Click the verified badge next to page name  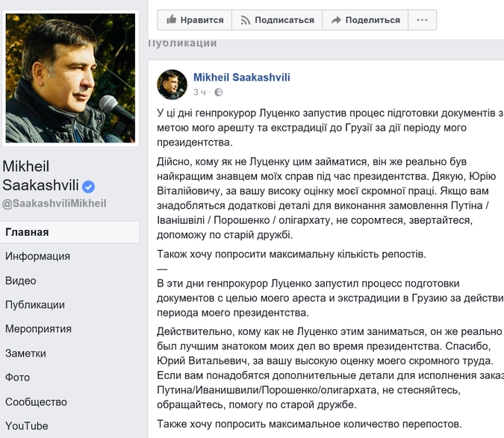(88, 186)
